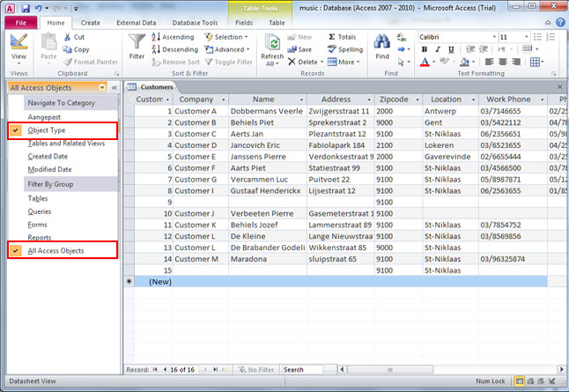
Task: Toggle center text alignment
Action: pos(503,62)
